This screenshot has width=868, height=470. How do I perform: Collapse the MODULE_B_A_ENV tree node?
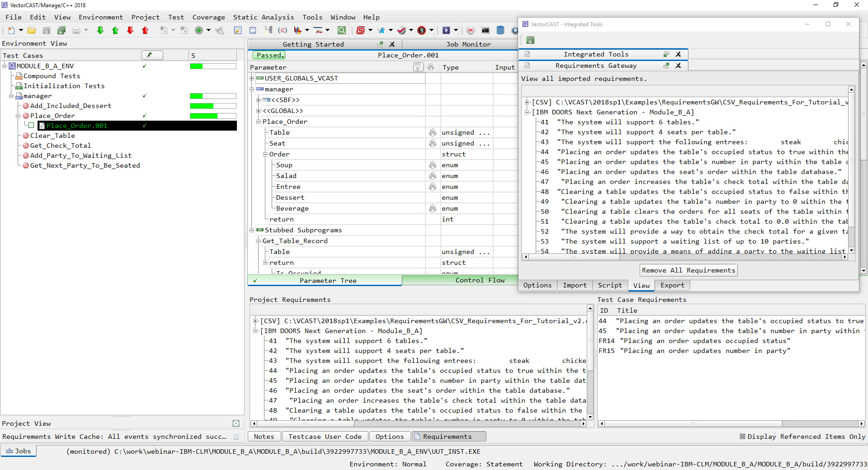[x=5, y=66]
